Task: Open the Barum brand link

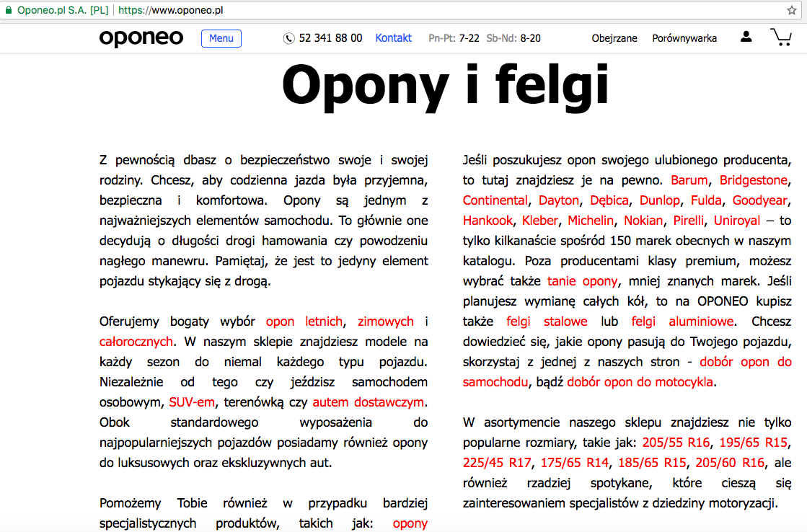Action: 689,180
